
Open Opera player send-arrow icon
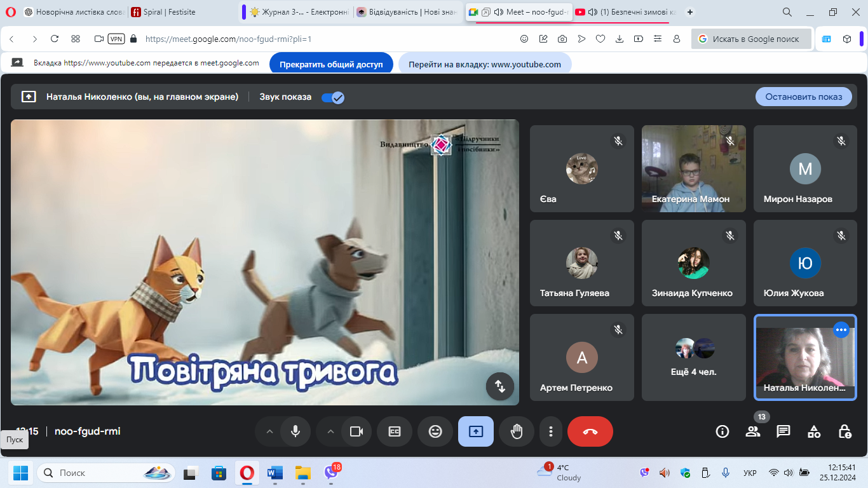(x=581, y=39)
